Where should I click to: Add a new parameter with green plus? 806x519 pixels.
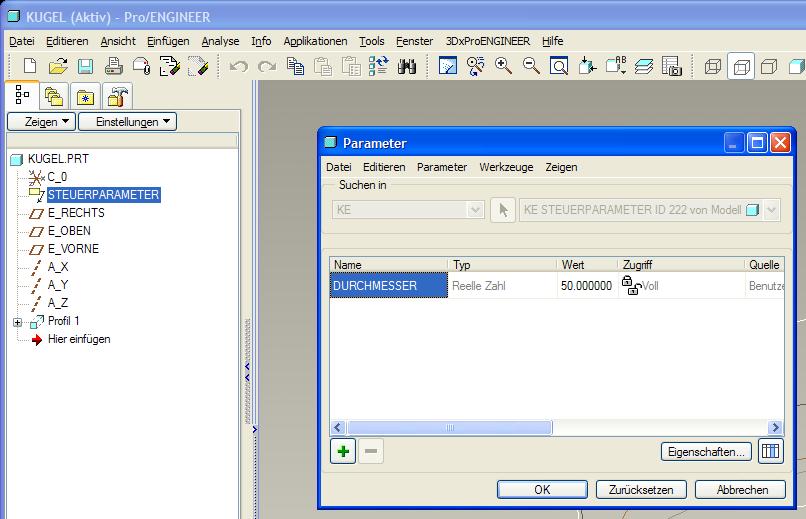[343, 451]
